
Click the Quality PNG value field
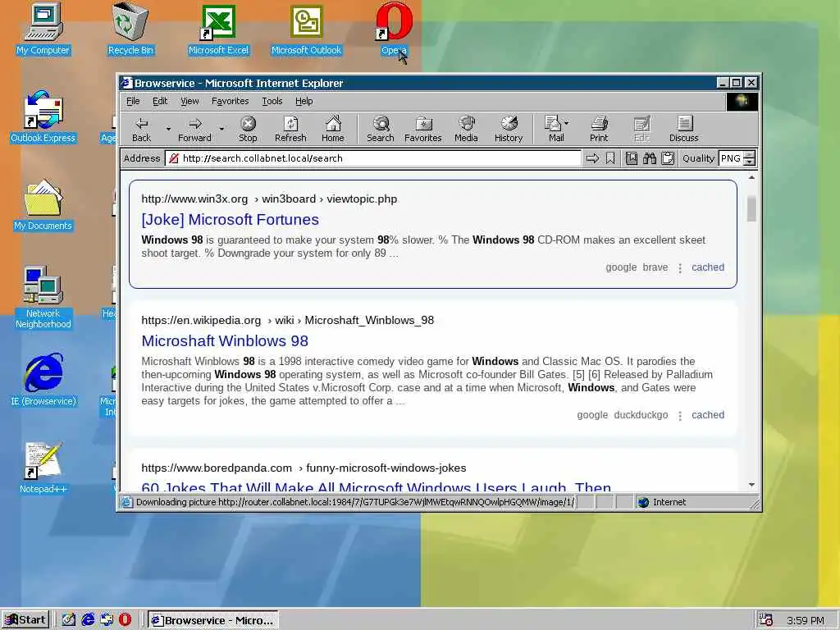point(731,158)
